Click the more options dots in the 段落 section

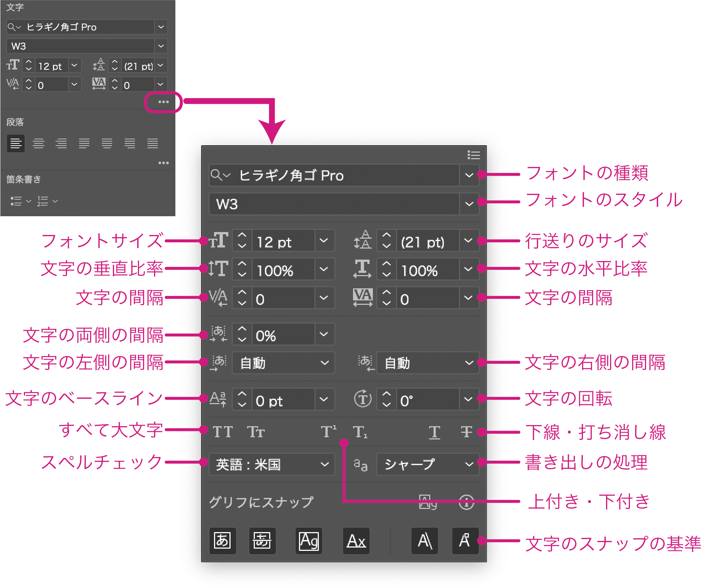[x=163, y=163]
